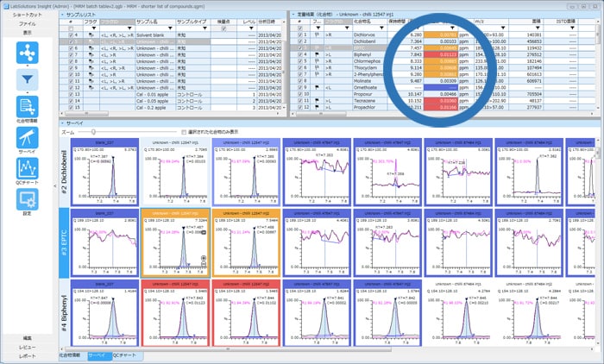
Task: Adjust the ズーム slider handle
Action: (x=93, y=132)
